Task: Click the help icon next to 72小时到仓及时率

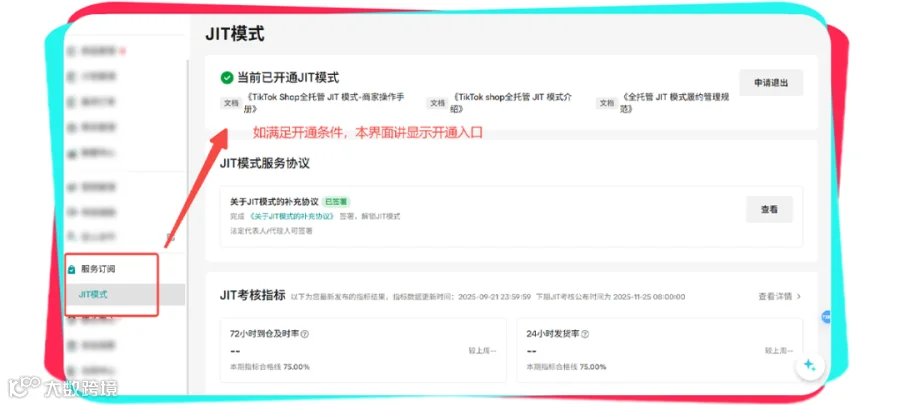Action: point(305,334)
